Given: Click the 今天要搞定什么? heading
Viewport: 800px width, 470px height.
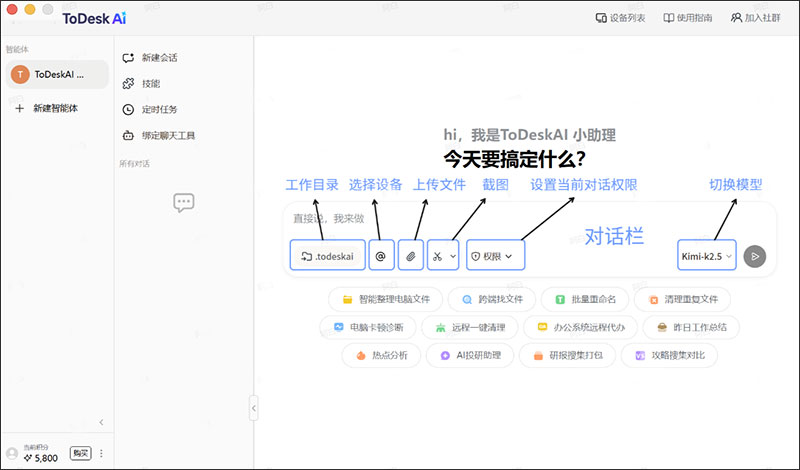Looking at the screenshot, I should tap(514, 159).
